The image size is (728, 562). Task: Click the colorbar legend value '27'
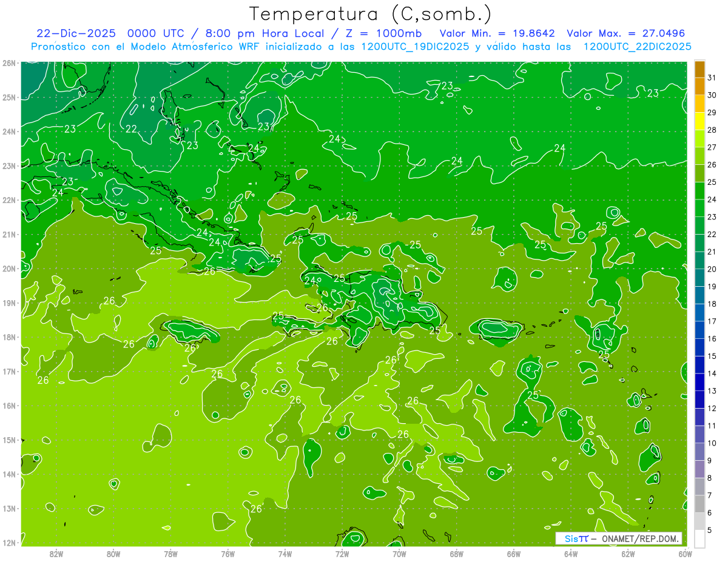pyautogui.click(x=712, y=147)
